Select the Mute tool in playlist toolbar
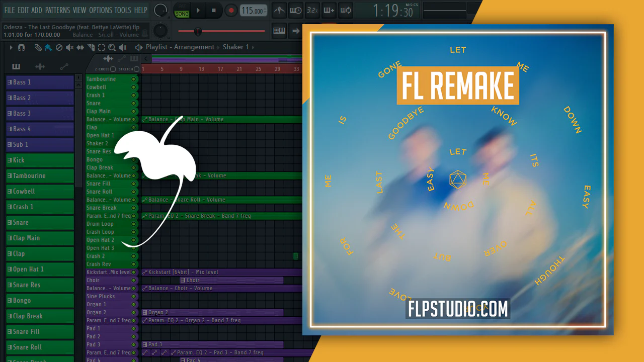Screen dimensions: 644x362 pos(70,47)
